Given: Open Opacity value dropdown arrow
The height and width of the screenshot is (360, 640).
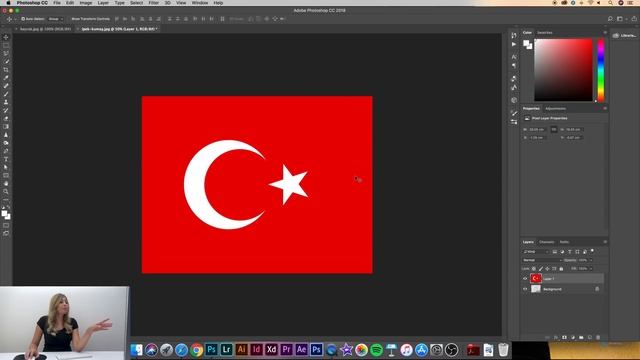Looking at the screenshot, I should [x=591, y=260].
